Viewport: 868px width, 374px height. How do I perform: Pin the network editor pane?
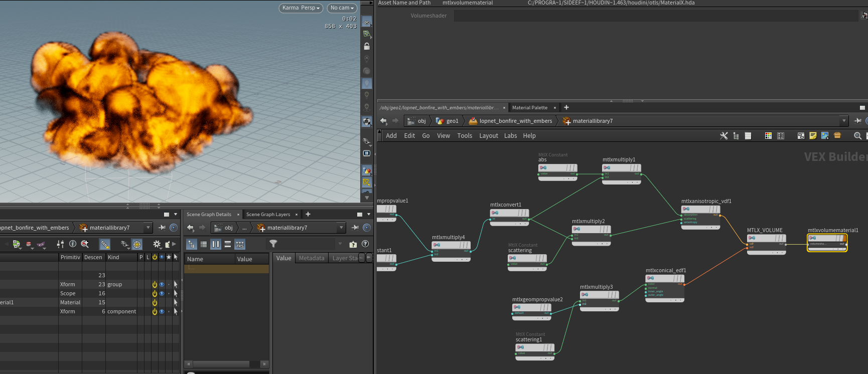click(x=857, y=121)
